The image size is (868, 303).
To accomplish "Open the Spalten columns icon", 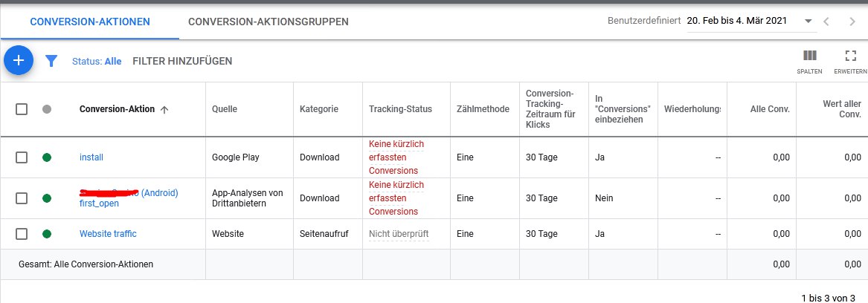I will tap(809, 56).
